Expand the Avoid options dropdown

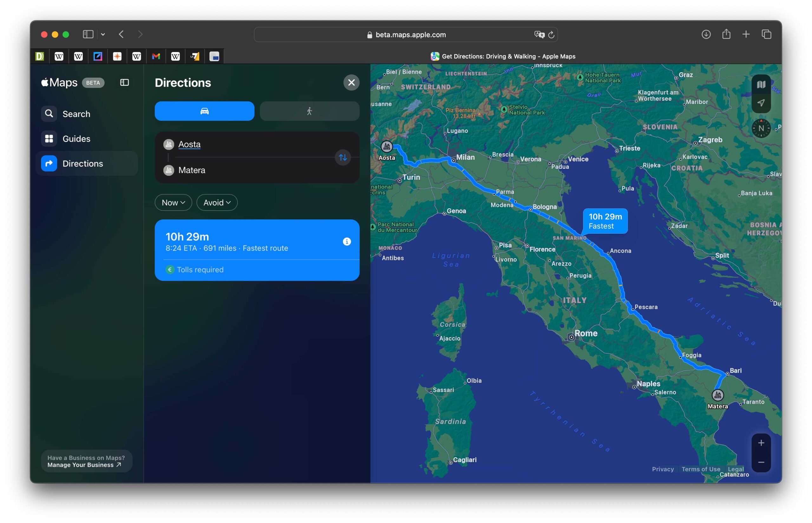point(217,202)
